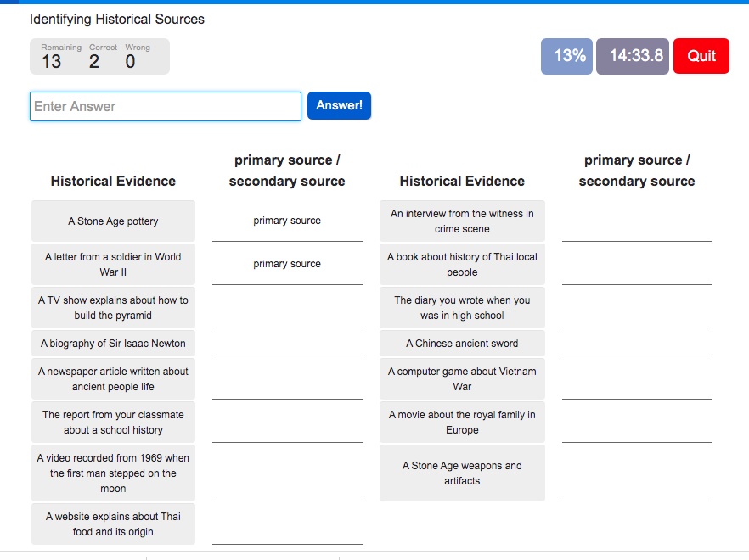Click classmate's school history report cell

113,422
